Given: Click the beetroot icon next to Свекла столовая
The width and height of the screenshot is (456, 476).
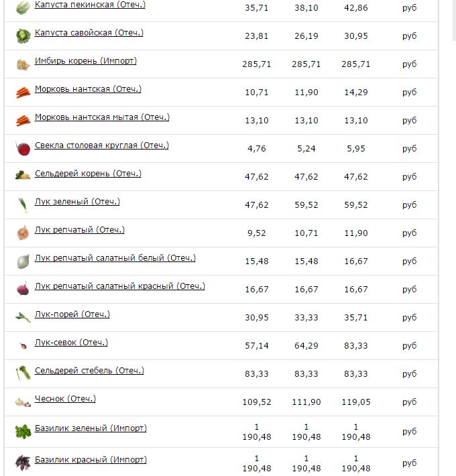Looking at the screenshot, I should coord(23,149).
